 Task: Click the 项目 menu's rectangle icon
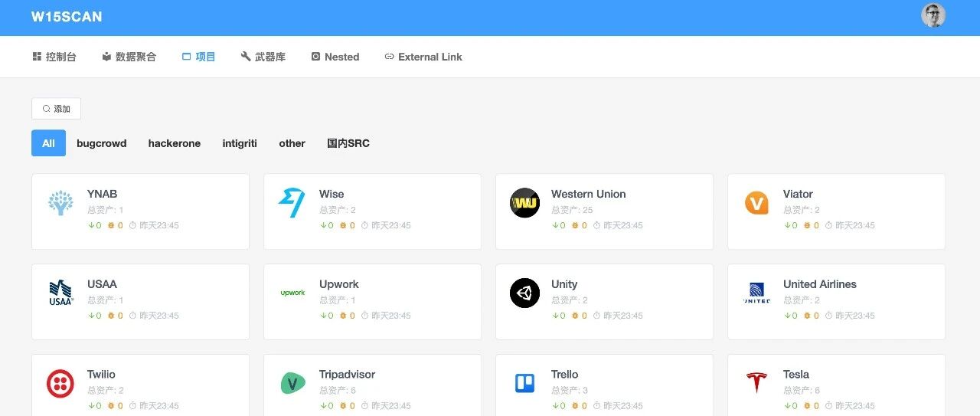(186, 57)
